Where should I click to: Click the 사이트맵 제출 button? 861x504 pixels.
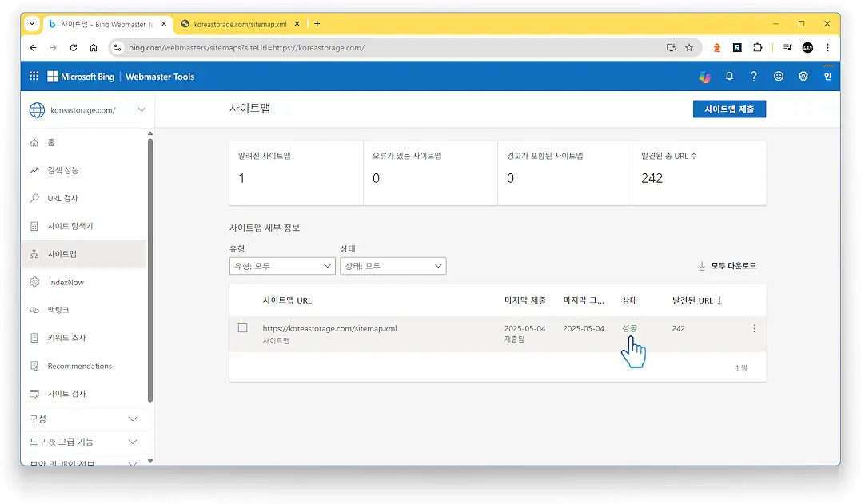pyautogui.click(x=728, y=109)
